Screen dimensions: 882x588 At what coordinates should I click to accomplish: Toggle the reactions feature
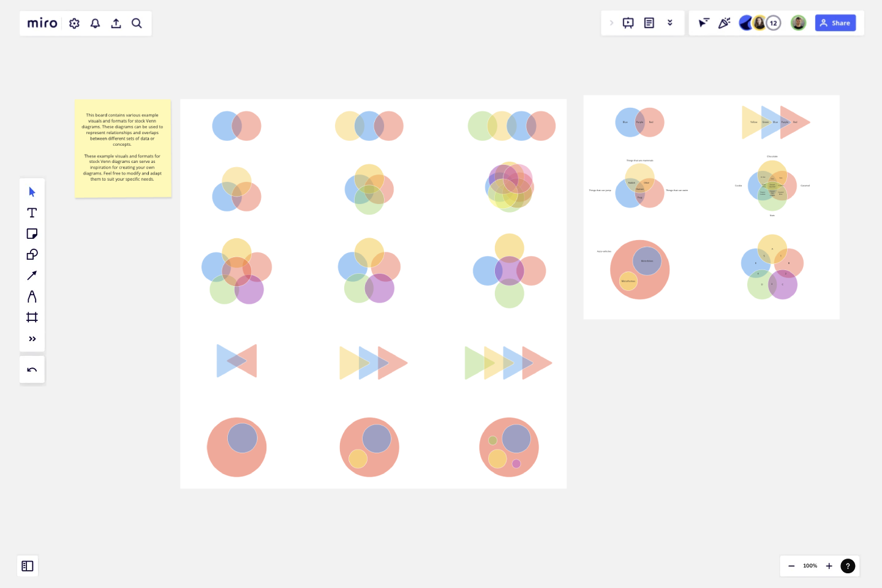[724, 23]
